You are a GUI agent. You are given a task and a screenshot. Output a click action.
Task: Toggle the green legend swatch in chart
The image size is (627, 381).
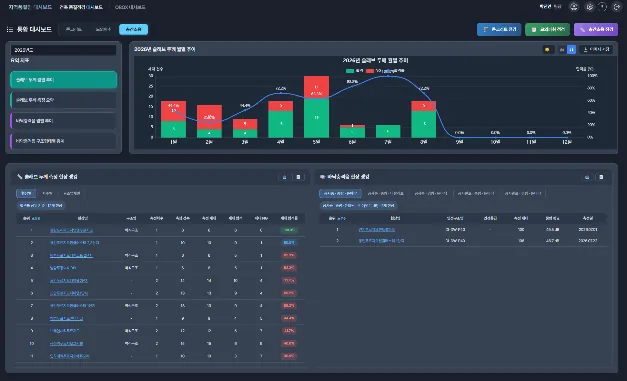350,71
